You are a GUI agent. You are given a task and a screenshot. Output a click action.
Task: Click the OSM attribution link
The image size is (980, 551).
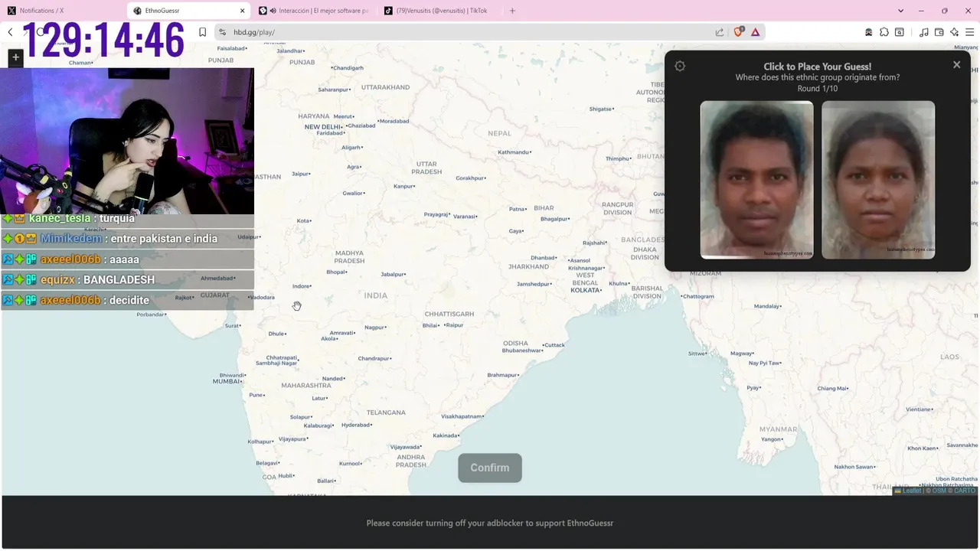pyautogui.click(x=939, y=491)
